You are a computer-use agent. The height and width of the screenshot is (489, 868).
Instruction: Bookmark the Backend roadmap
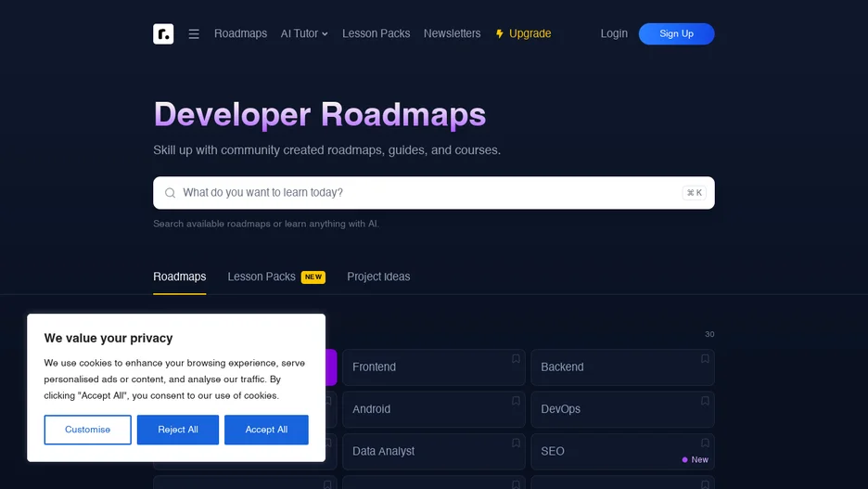705,359
